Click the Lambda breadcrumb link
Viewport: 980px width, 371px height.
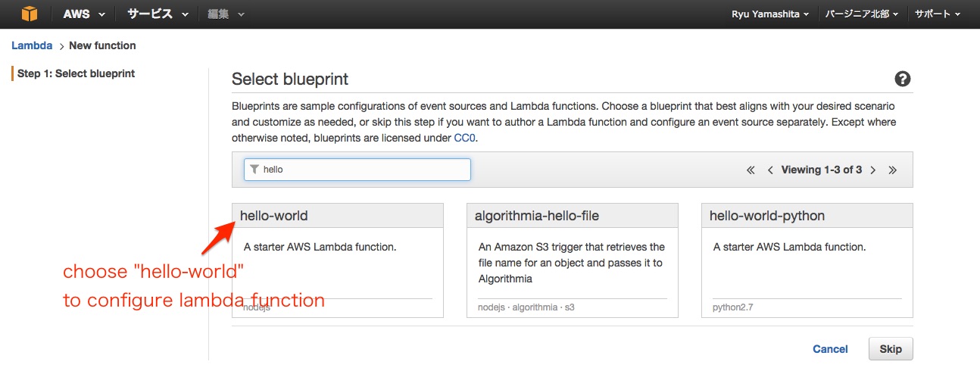(x=32, y=45)
